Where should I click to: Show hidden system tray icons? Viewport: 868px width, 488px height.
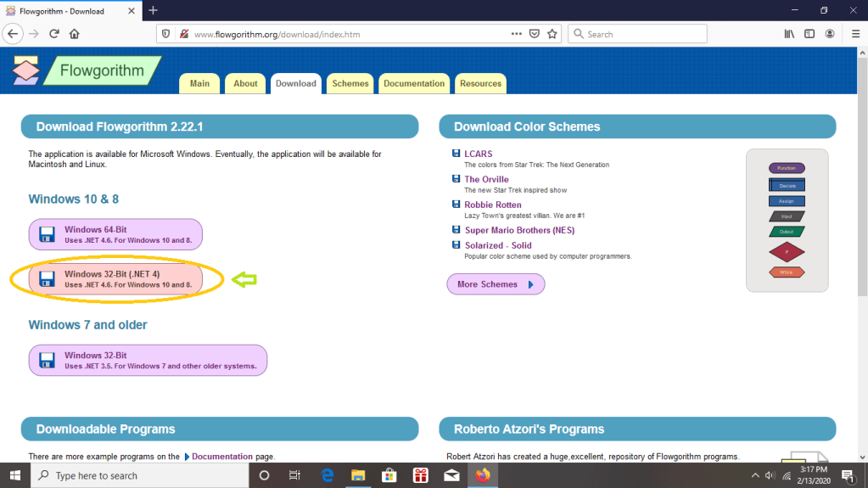[754, 475]
